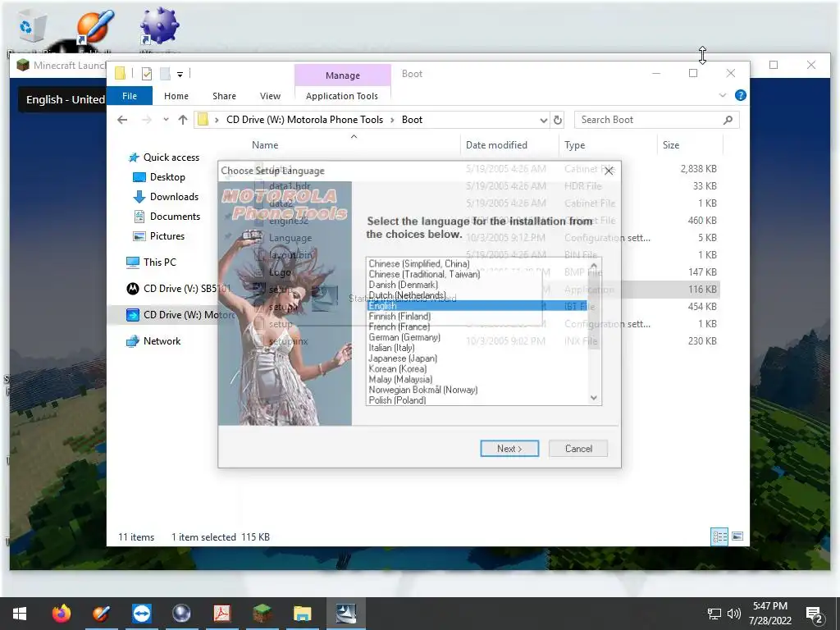Switch to large thumbnails view icon
The width and height of the screenshot is (840, 630).
(x=737, y=536)
